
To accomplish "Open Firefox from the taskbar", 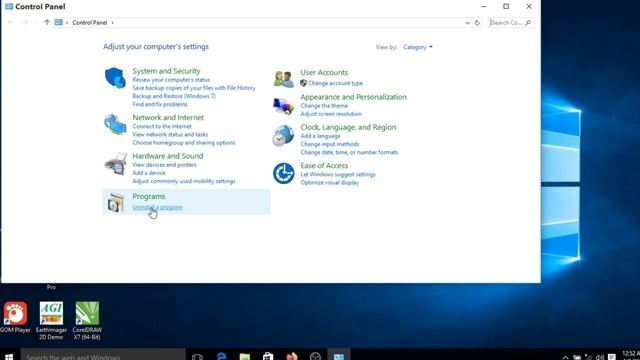I will pyautogui.click(x=291, y=356).
